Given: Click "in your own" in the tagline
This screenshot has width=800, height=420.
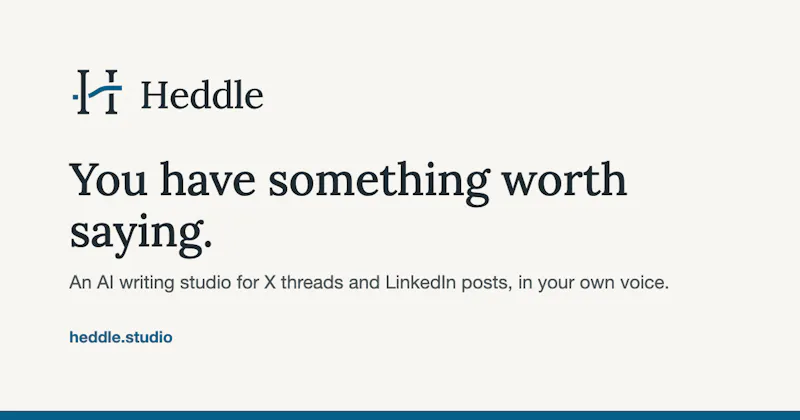Looking at the screenshot, I should (x=566, y=283).
